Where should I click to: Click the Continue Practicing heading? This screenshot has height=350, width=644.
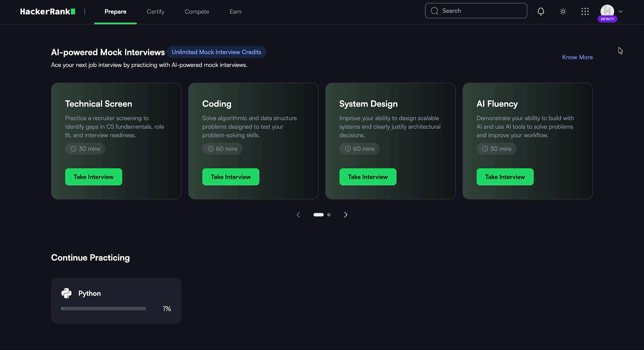tap(90, 258)
